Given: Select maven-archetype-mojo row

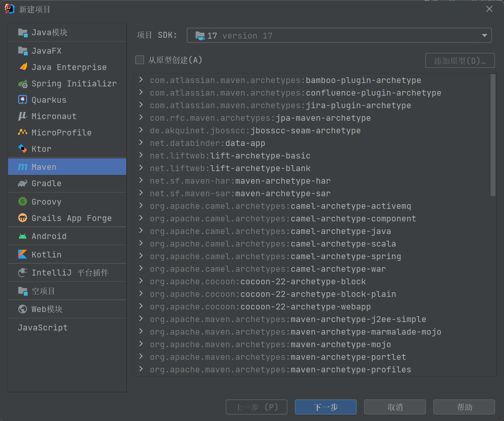Looking at the screenshot, I should click(x=312, y=344).
